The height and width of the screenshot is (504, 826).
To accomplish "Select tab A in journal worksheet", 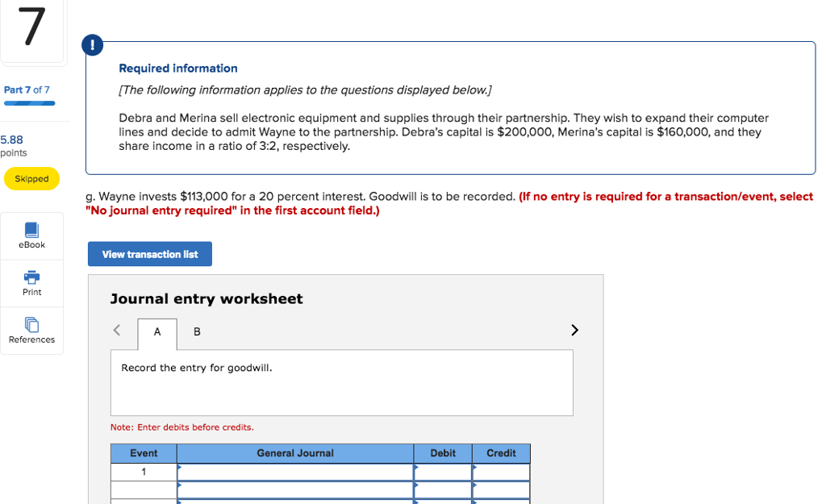I will click(157, 332).
